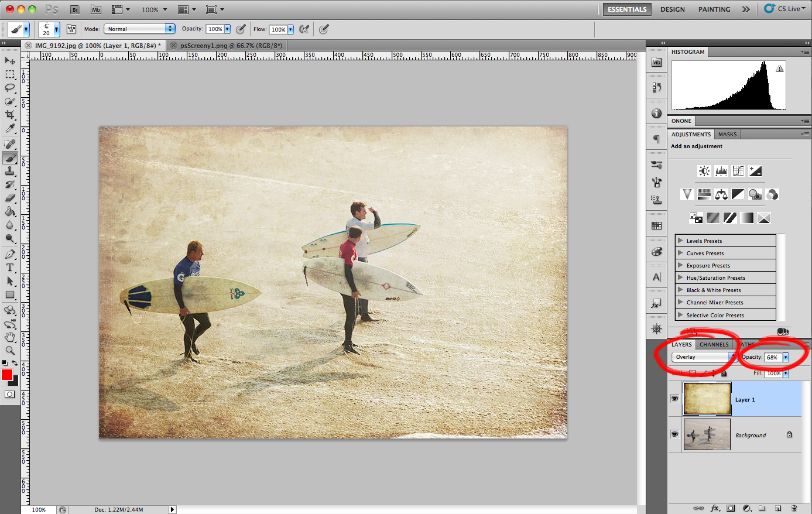
Task: Select the Eraser tool
Action: pyautogui.click(x=10, y=198)
